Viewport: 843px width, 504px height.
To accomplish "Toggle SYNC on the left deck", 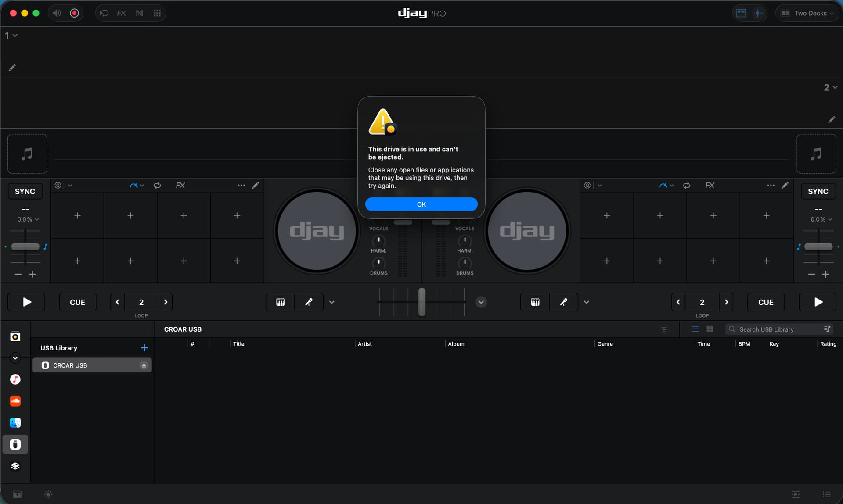I will point(25,191).
